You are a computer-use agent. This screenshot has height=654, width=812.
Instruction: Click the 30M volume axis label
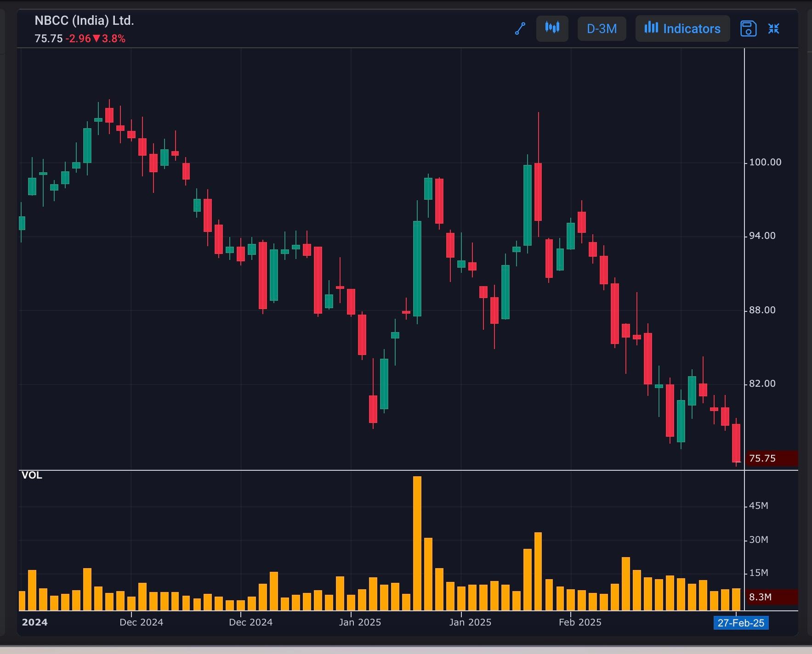[x=759, y=540]
